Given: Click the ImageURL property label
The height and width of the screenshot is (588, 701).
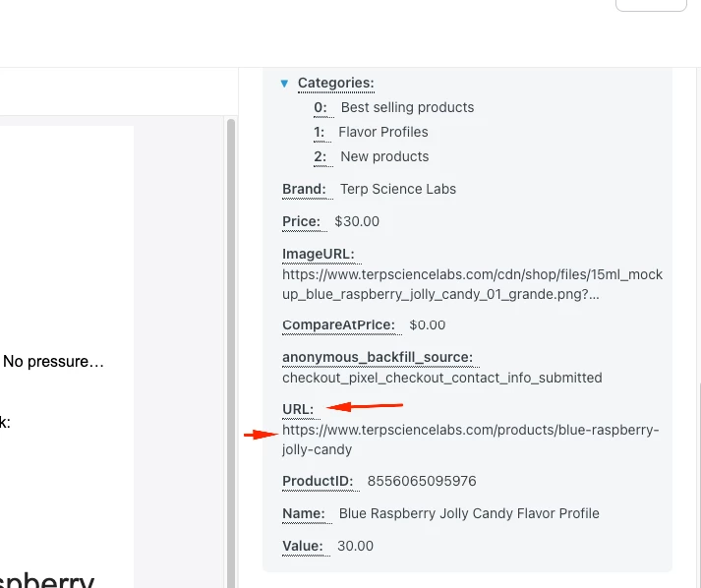Looking at the screenshot, I should (x=319, y=254).
